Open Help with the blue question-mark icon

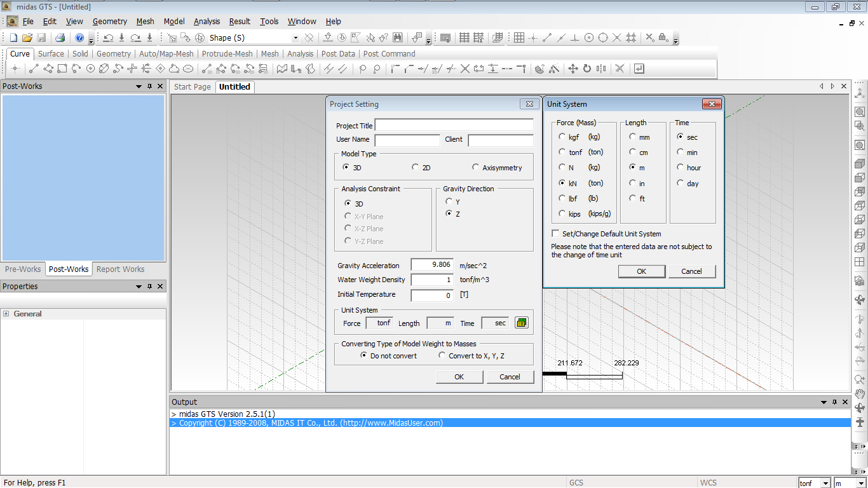(x=79, y=38)
